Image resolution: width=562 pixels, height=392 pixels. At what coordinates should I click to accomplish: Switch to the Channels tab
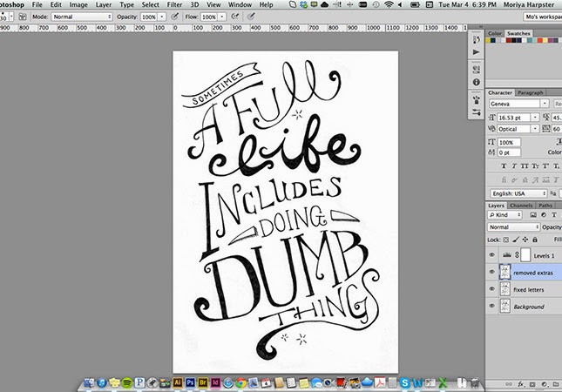(x=521, y=206)
